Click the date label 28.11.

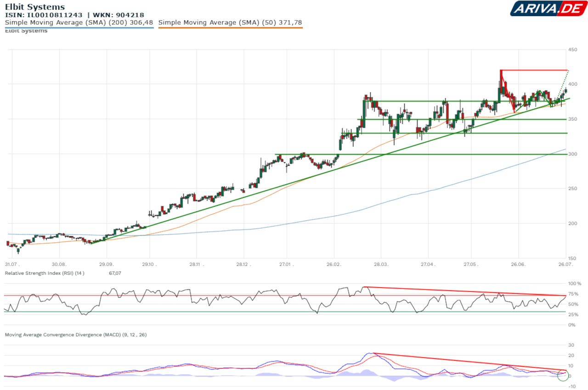[197, 265]
